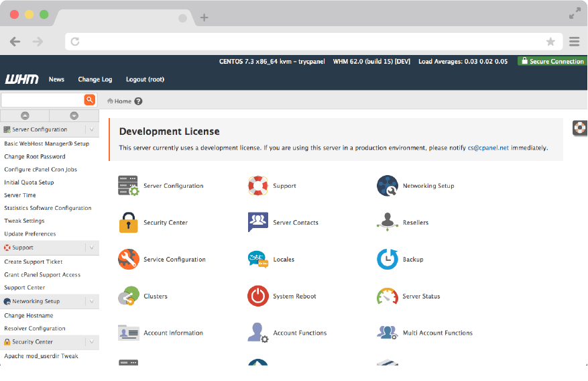Open Statistics Software Configuration link
Screen dimensions: 588x381
coord(48,208)
